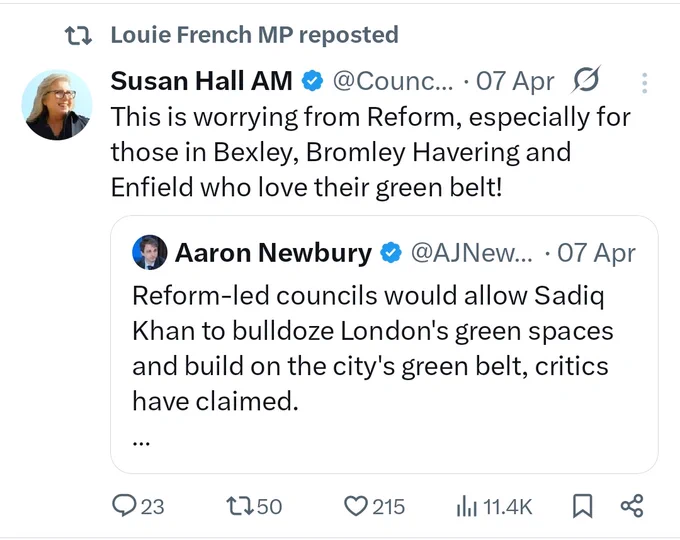Image resolution: width=680 pixels, height=540 pixels.
Task: Click the share icon
Action: click(632, 506)
